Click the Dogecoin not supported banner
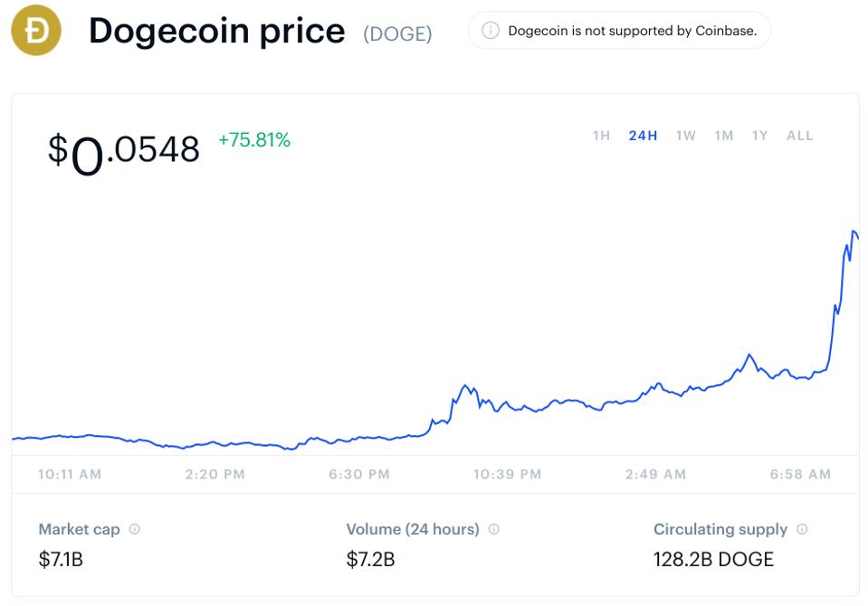The image size is (868, 606). coord(619,30)
